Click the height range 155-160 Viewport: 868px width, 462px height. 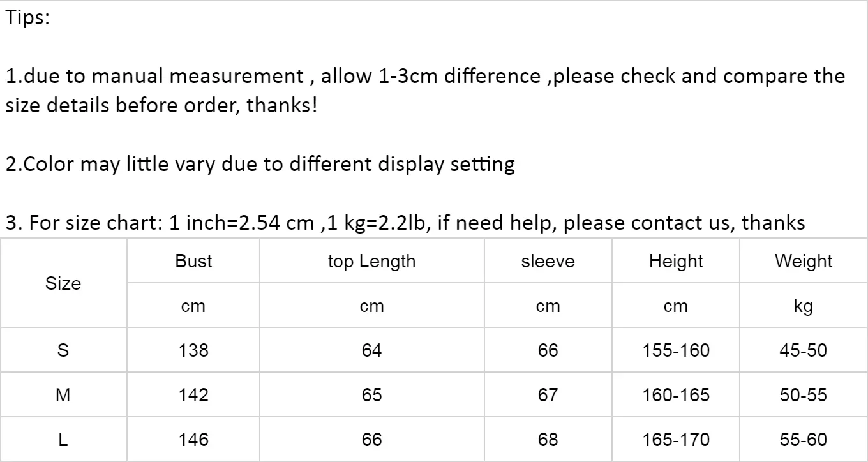pyautogui.click(x=676, y=350)
